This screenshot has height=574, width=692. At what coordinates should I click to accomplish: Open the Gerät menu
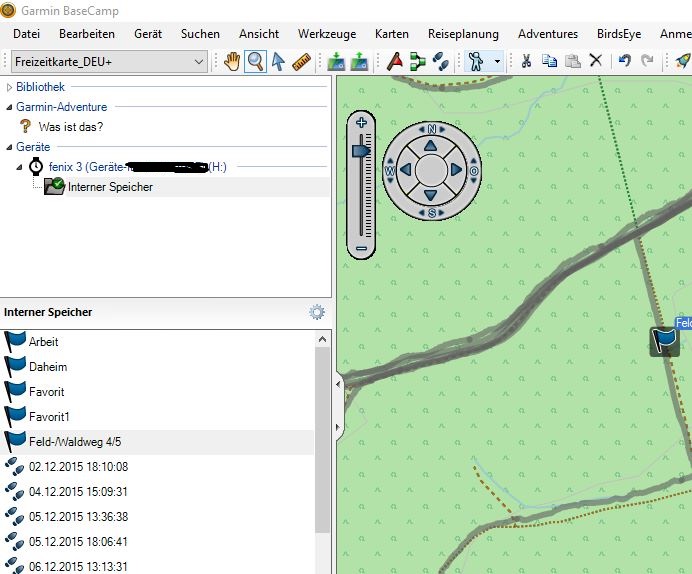pos(148,34)
